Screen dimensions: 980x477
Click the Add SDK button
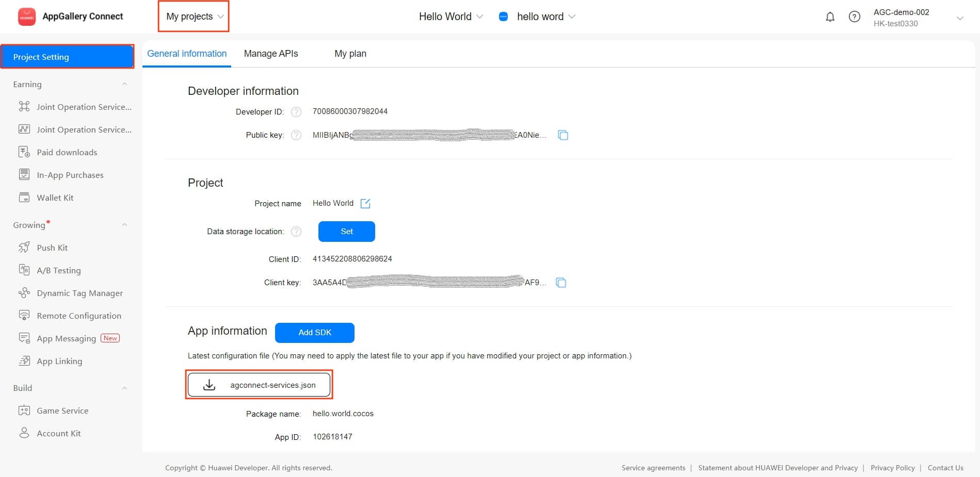pos(315,333)
